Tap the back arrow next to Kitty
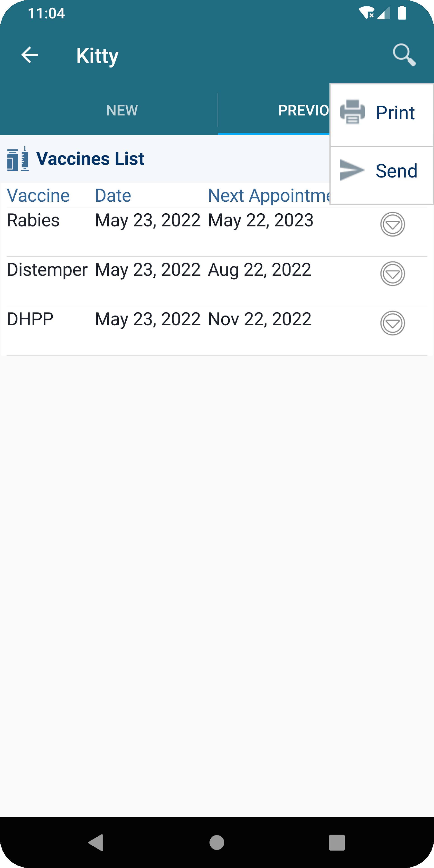 click(x=30, y=55)
